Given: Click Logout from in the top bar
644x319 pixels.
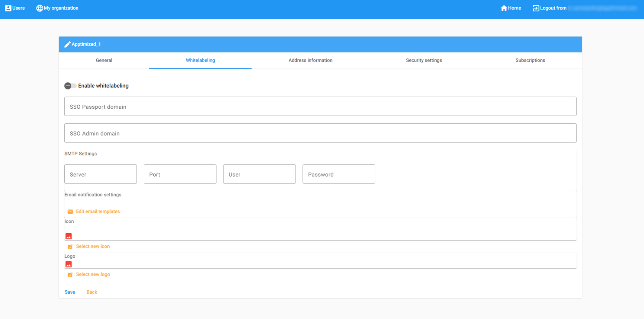Looking at the screenshot, I should (x=549, y=8).
